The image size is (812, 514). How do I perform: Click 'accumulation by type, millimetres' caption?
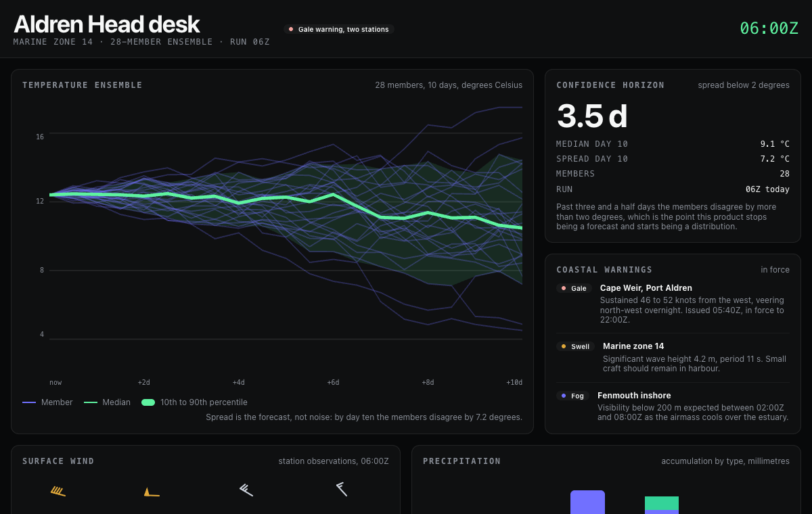tap(725, 461)
